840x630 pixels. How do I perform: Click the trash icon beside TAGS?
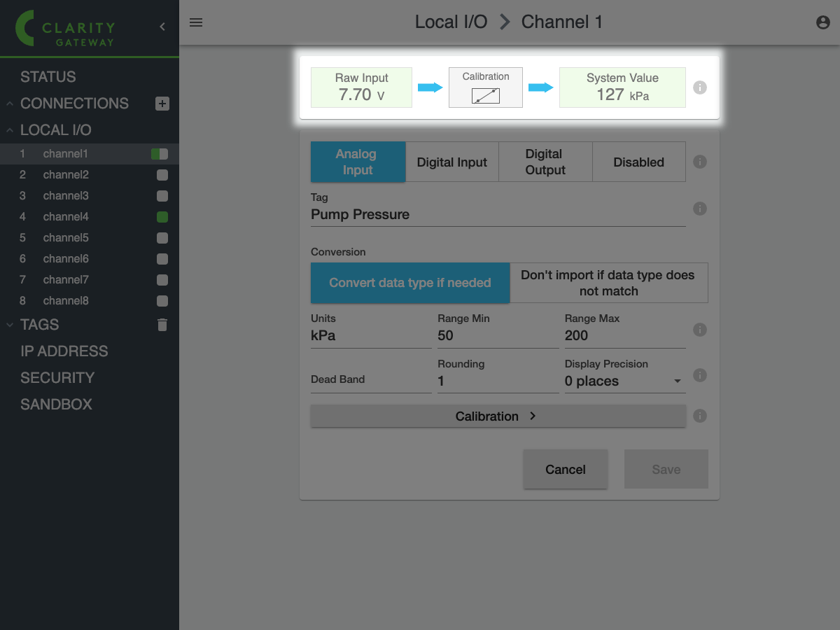pyautogui.click(x=162, y=325)
